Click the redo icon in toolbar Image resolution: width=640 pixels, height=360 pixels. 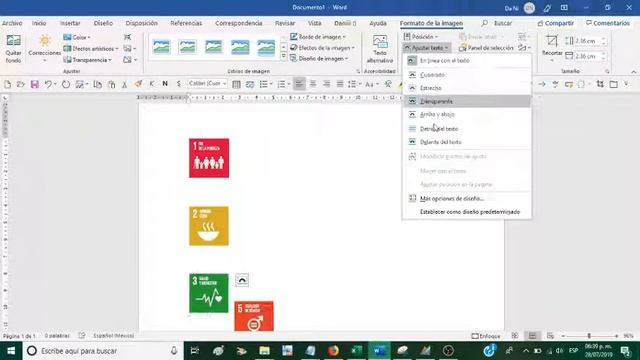[x=66, y=84]
